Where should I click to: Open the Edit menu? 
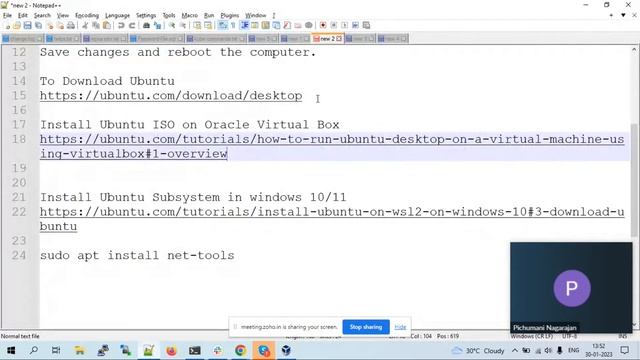point(22,15)
